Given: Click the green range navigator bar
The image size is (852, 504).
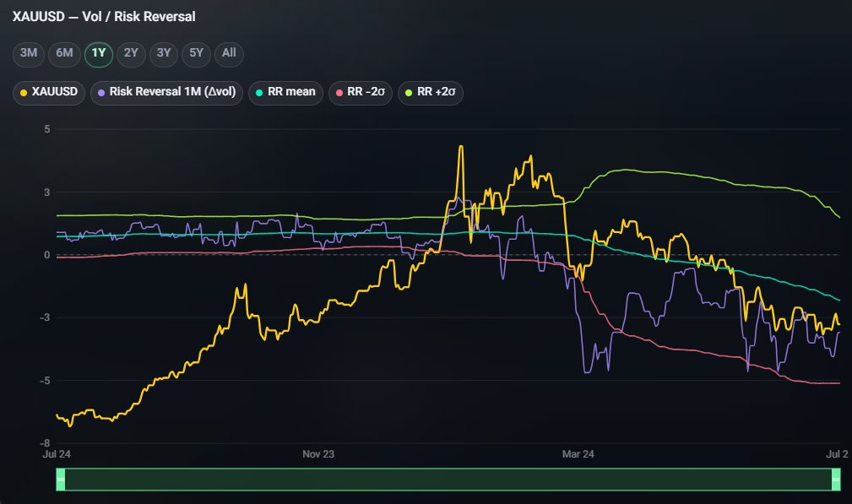Looking at the screenshot, I should [x=448, y=479].
